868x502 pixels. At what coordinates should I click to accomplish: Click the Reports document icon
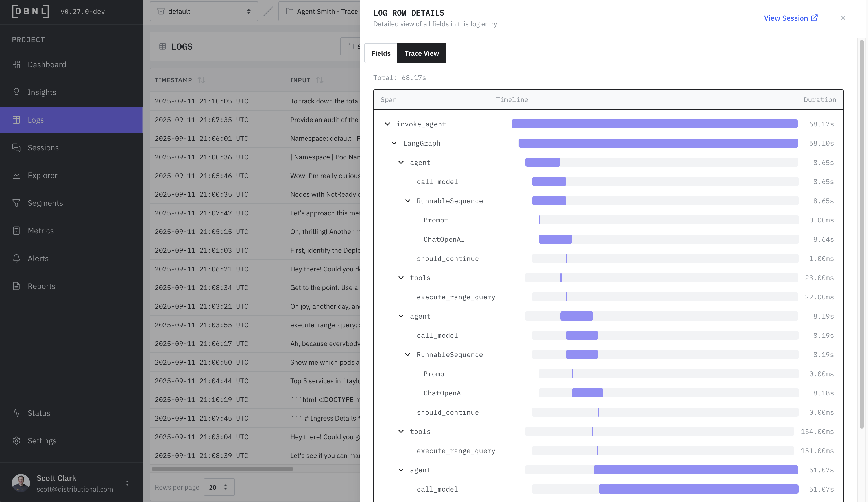coord(16,286)
